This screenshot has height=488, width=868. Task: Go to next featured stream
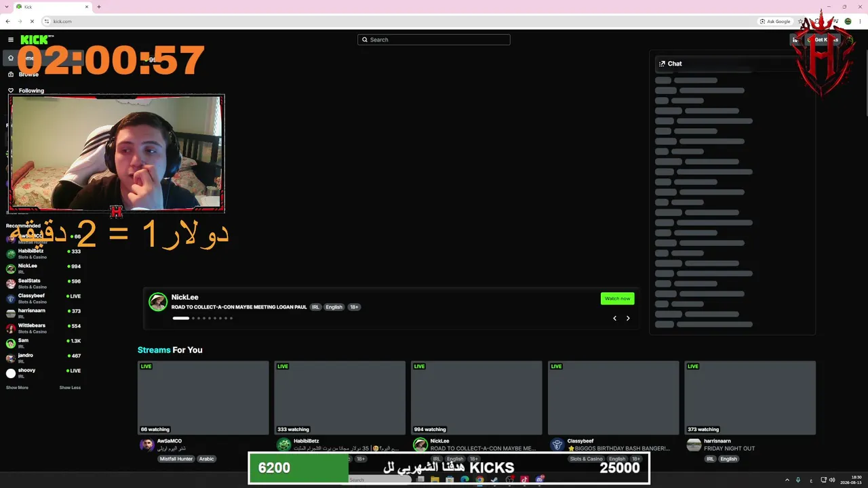[x=628, y=318]
